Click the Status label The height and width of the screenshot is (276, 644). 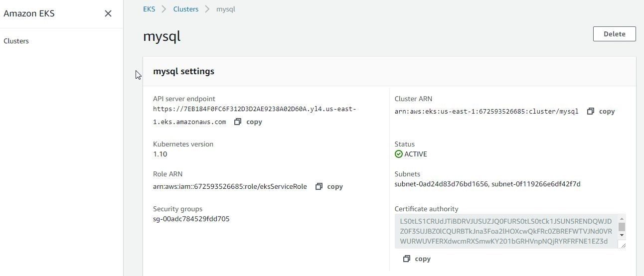(x=405, y=144)
